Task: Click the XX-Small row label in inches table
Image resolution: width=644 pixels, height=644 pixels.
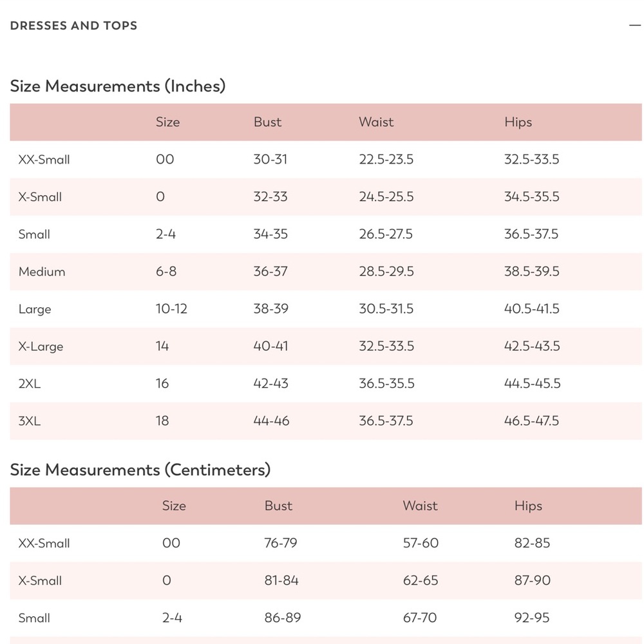Action: [x=44, y=159]
